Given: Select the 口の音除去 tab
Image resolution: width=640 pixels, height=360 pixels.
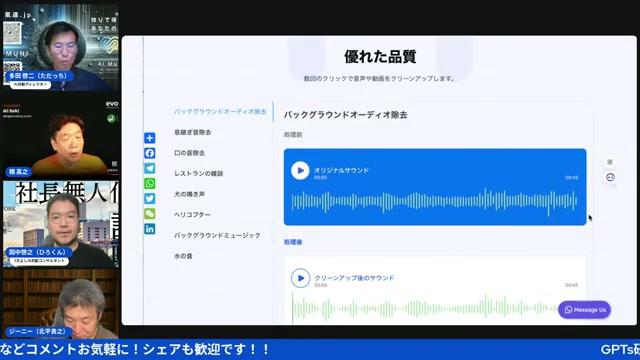Looking at the screenshot, I should coord(189,153).
